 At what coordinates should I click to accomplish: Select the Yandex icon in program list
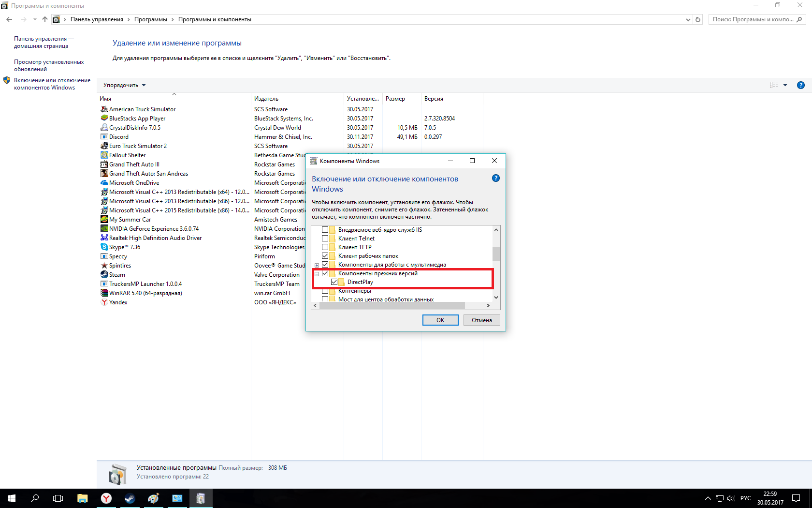coord(104,302)
